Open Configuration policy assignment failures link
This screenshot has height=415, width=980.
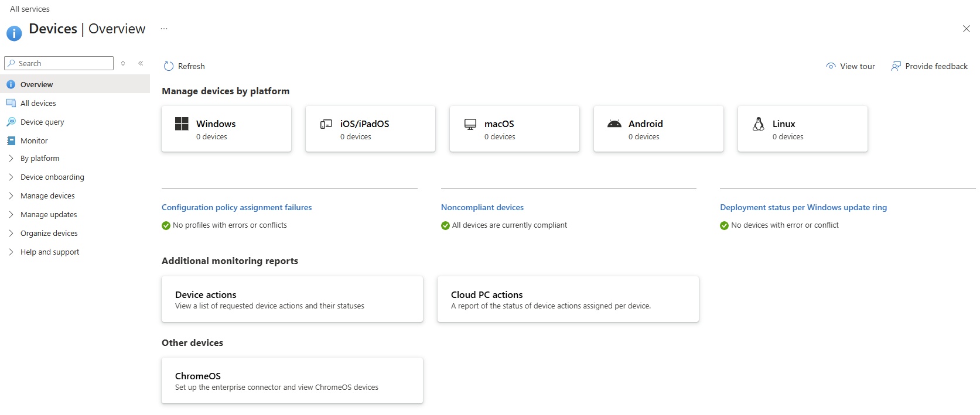point(237,207)
